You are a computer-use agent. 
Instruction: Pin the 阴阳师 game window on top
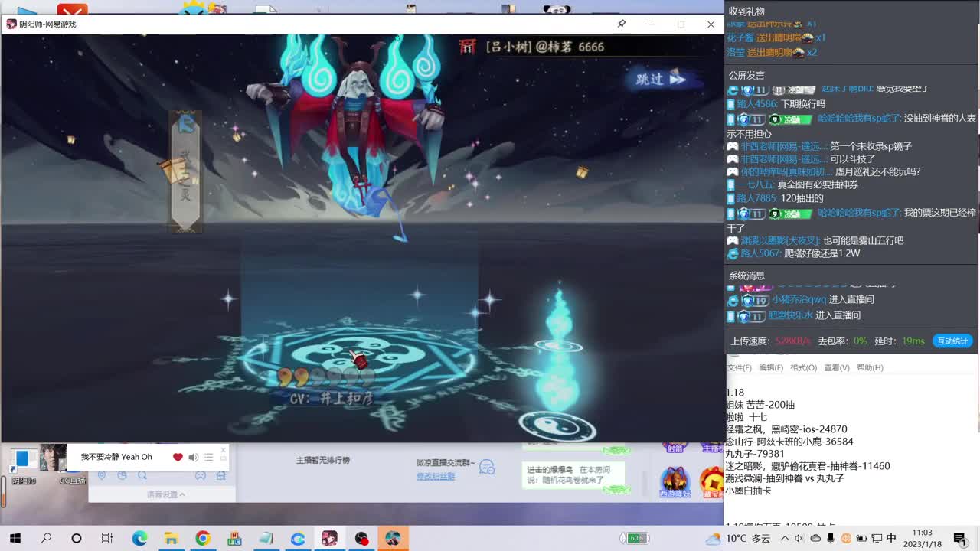622,24
